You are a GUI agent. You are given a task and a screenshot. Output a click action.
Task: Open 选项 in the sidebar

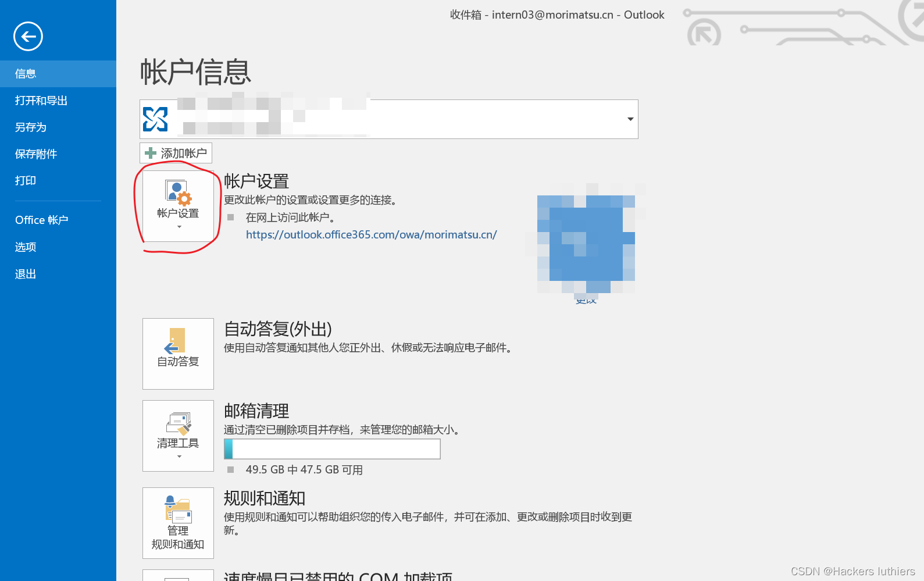pos(58,247)
